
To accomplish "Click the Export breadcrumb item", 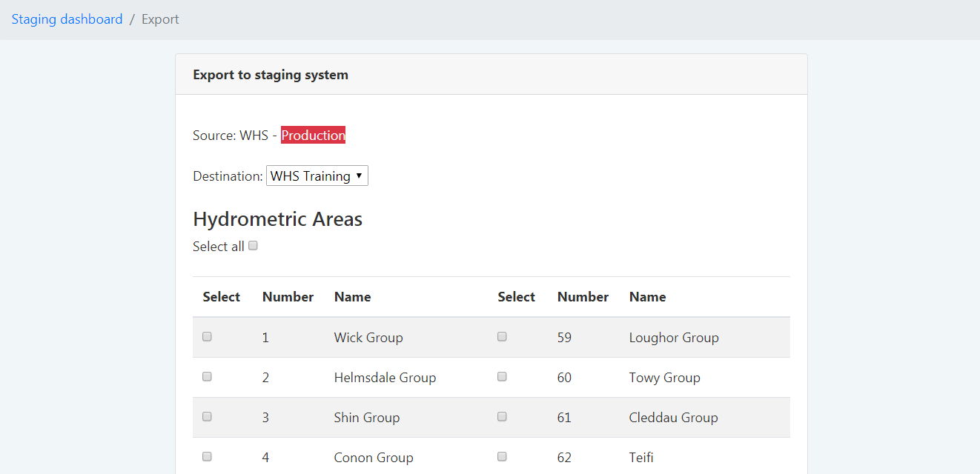I will point(160,19).
